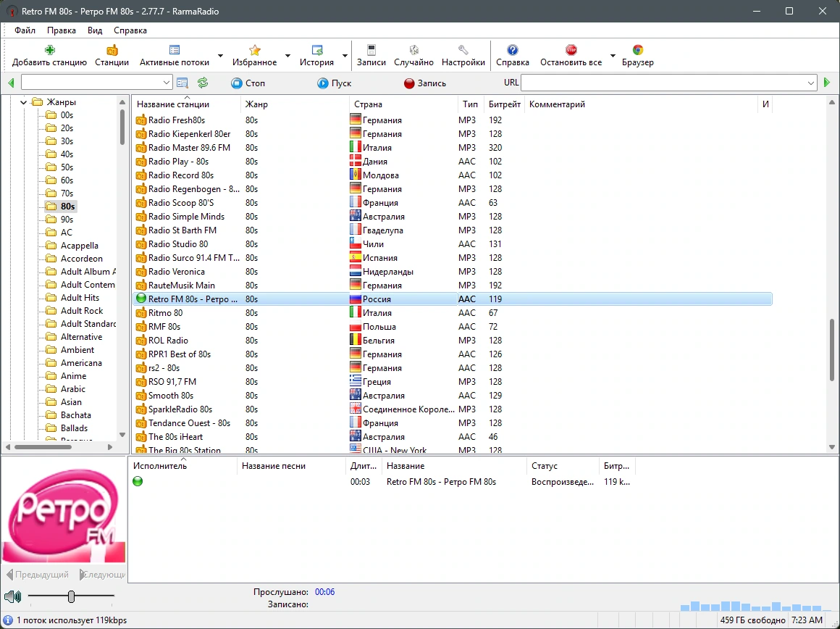Select the Anime genre folder
This screenshot has width=840, height=629.
[73, 376]
